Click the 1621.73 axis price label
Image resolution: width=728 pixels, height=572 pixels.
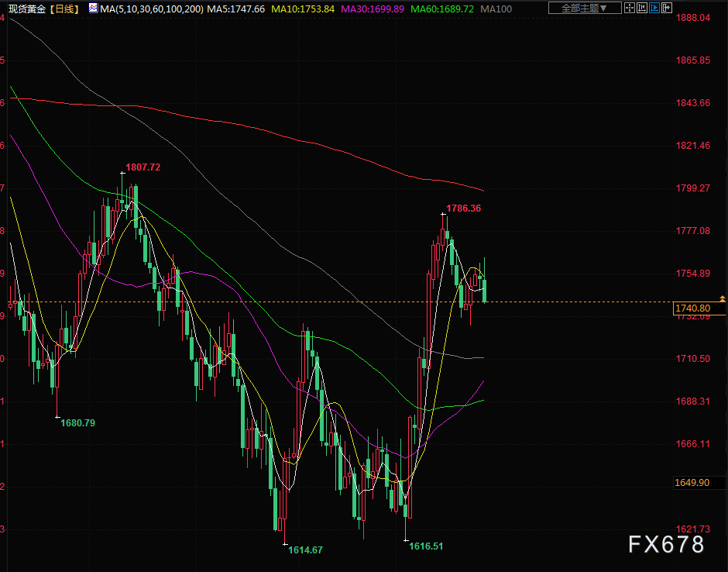tap(692, 529)
